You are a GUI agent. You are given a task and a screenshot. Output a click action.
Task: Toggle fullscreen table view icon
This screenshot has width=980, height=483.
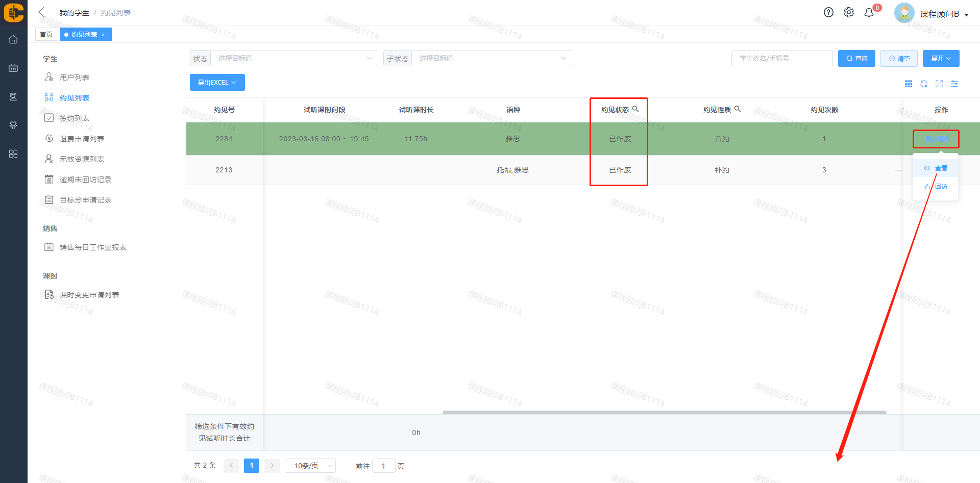point(939,84)
